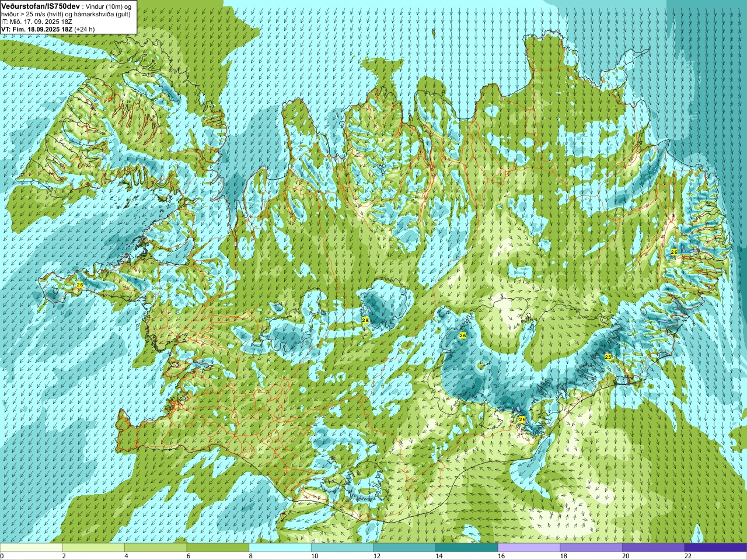Pick the 0–2 m/s pale yellow legend swatch
Viewport: 747px width, 560px height.
click(x=31, y=548)
